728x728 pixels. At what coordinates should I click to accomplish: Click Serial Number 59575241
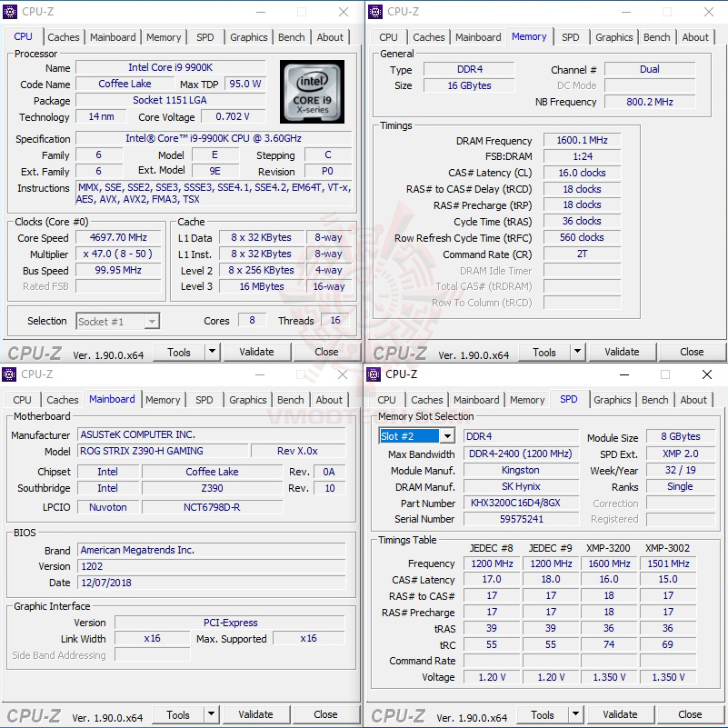pos(521,519)
